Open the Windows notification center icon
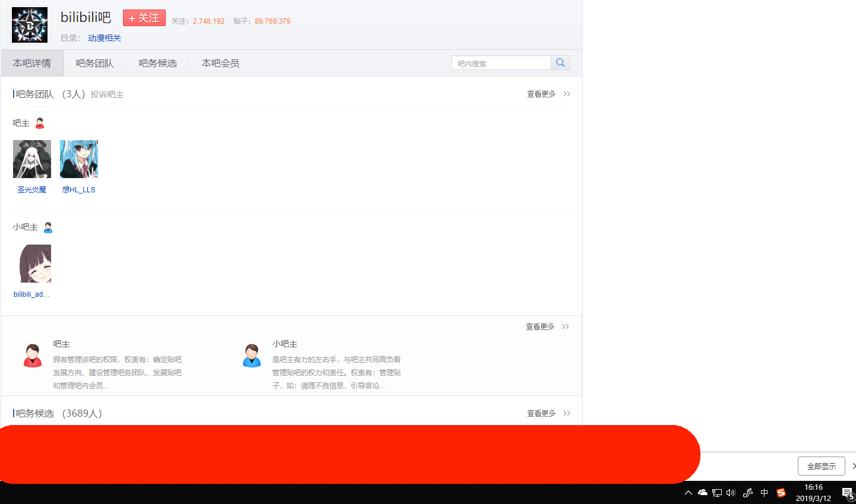This screenshot has width=856, height=504. pos(847,493)
